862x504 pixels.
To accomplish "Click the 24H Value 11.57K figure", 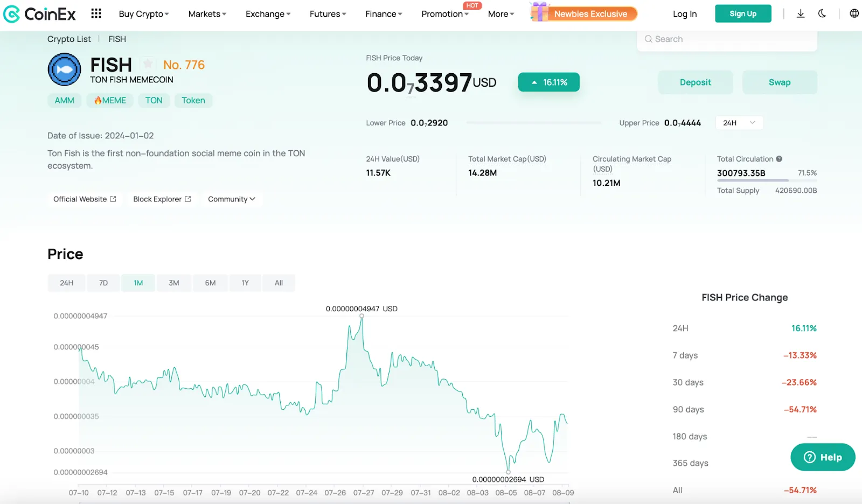I will 378,173.
